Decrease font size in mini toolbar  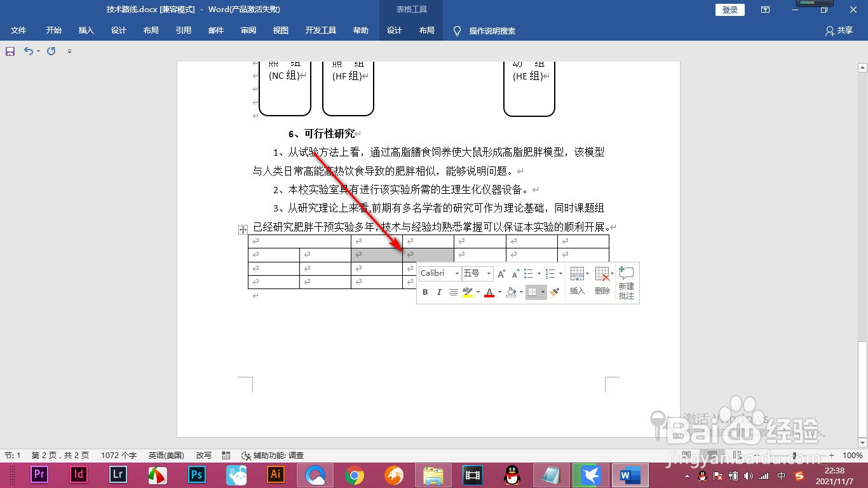(515, 274)
